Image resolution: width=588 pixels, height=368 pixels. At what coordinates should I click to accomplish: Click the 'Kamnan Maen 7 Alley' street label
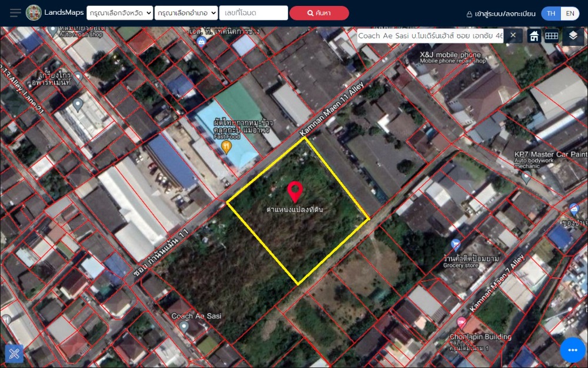point(497,283)
